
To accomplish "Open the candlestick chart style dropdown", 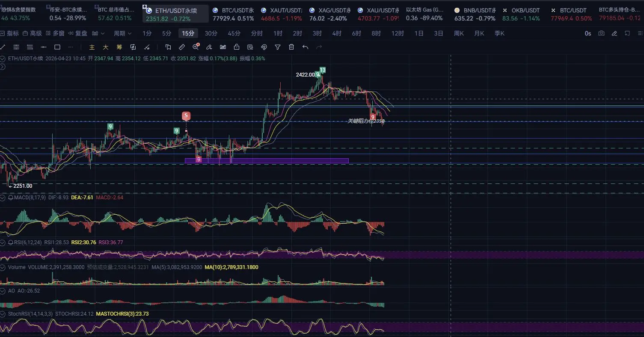I will coord(98,33).
